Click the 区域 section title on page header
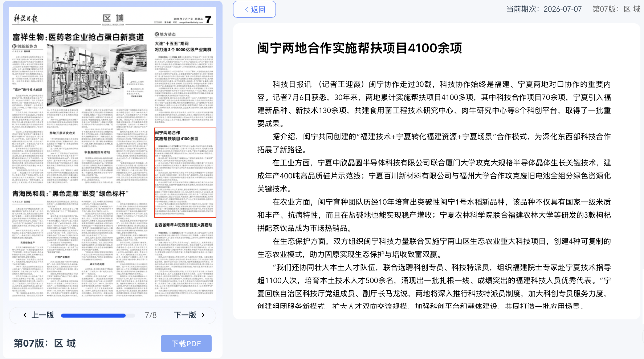 tap(113, 18)
